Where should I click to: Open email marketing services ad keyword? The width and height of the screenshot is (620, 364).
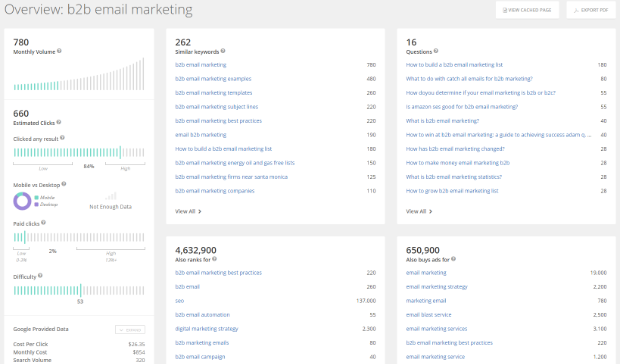tap(437, 329)
